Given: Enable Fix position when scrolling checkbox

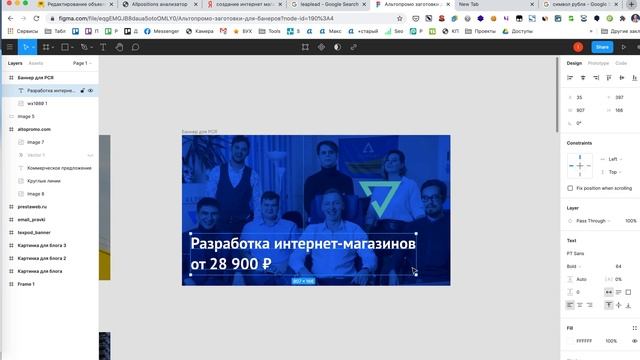Looking at the screenshot, I should pyautogui.click(x=570, y=188).
